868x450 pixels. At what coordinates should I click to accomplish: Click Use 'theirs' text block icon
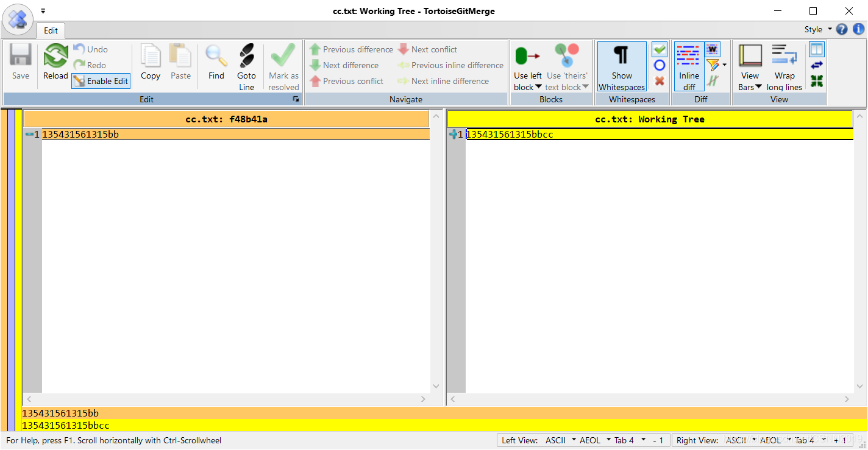567,56
